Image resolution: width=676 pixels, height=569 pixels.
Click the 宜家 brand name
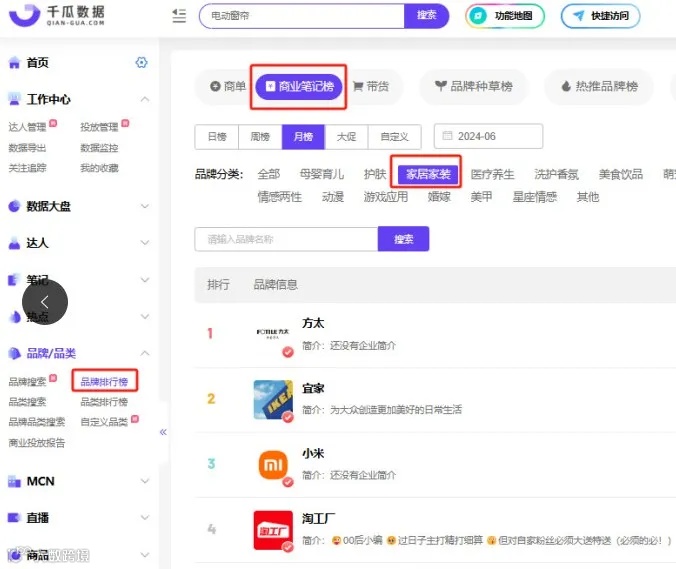[x=313, y=388]
